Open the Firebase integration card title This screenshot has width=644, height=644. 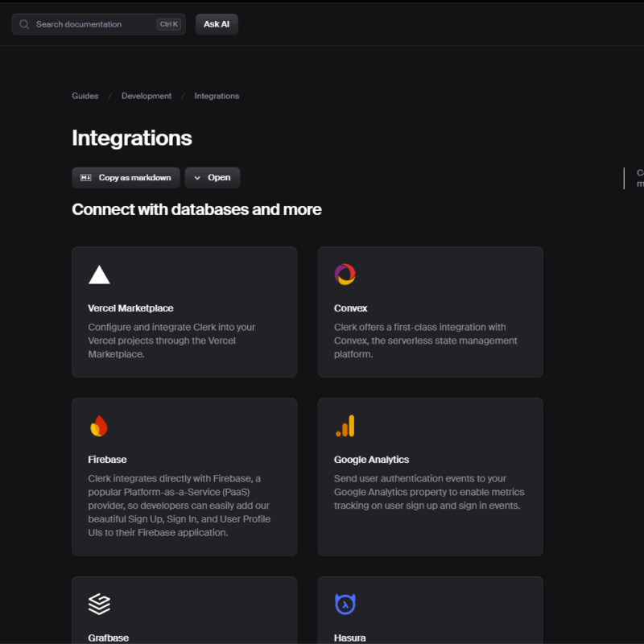pos(107,460)
